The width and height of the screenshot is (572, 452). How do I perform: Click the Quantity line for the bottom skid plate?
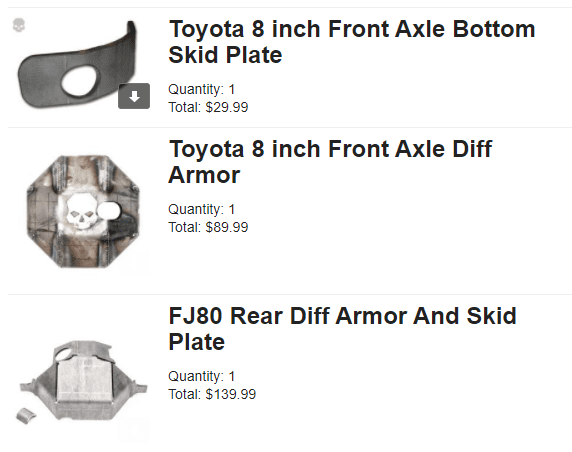(202, 89)
